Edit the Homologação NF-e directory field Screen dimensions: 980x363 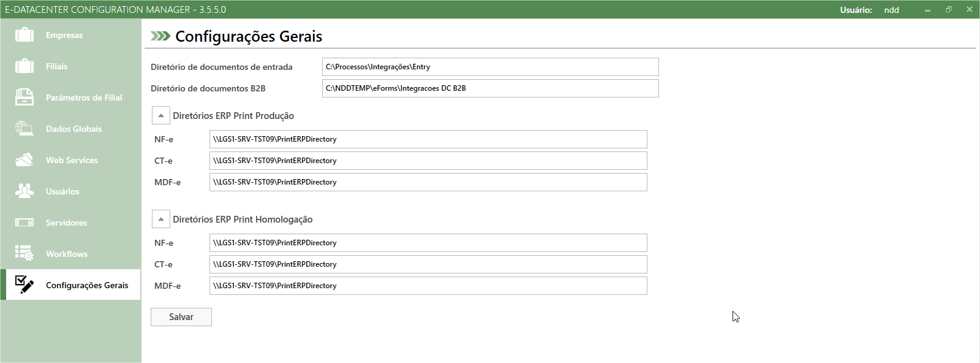[428, 243]
